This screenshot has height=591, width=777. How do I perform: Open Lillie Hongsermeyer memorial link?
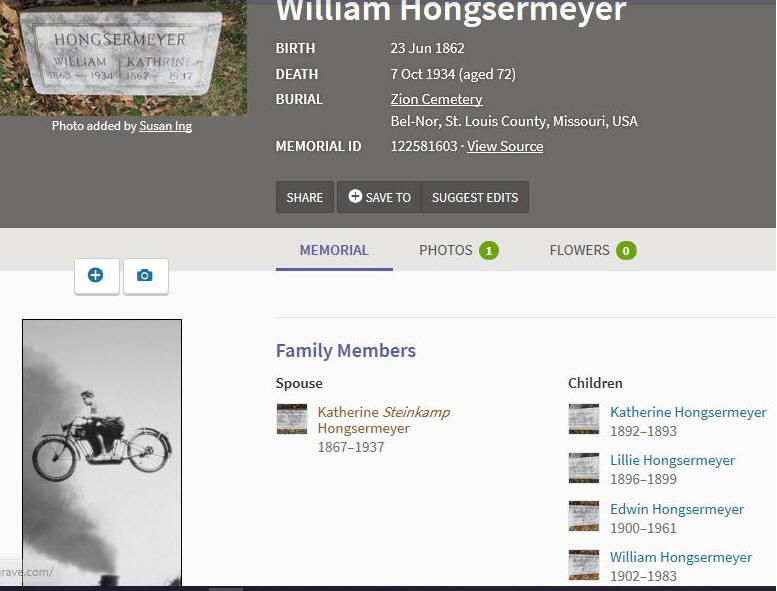pos(672,460)
